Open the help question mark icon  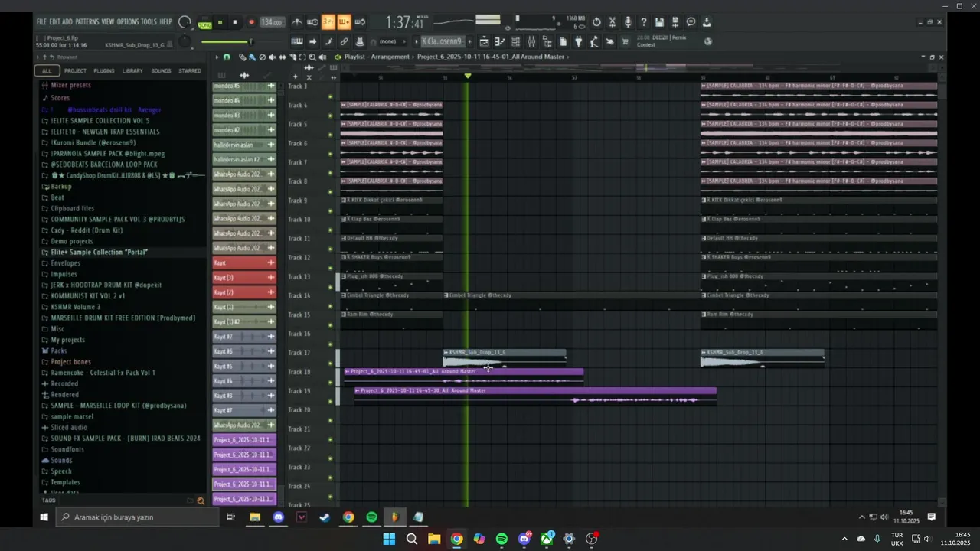[644, 22]
